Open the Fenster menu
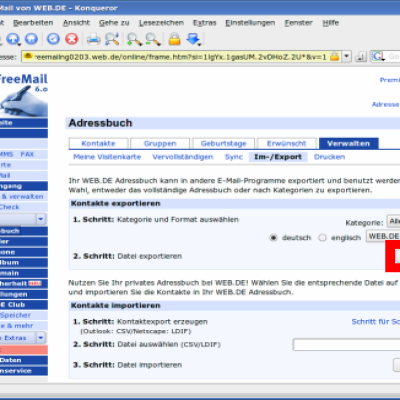 coord(298,23)
